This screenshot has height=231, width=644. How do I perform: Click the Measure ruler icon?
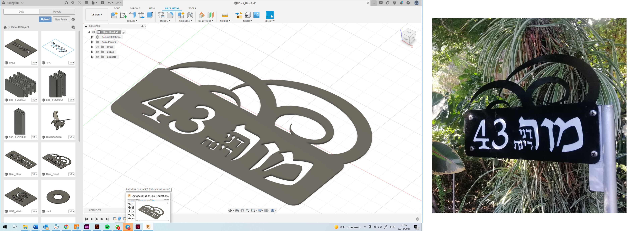pyautogui.click(x=225, y=15)
